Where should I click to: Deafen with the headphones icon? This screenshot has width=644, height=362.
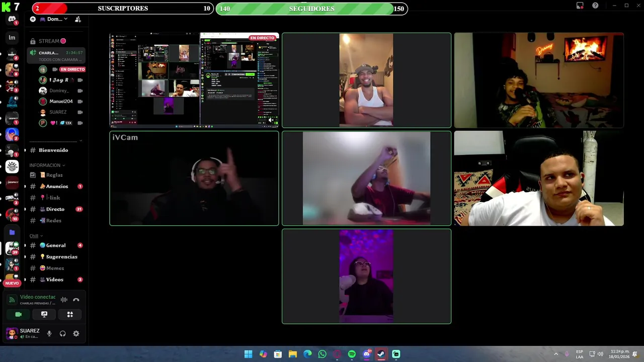(63, 333)
